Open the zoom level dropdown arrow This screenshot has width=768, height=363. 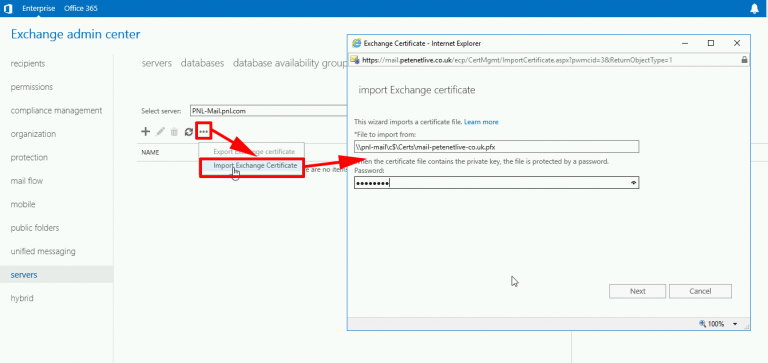tap(735, 324)
